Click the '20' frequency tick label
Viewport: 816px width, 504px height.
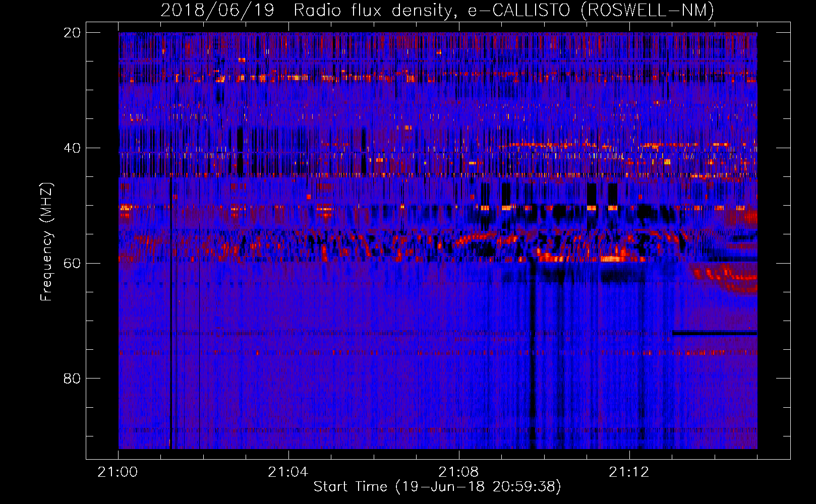click(x=72, y=33)
